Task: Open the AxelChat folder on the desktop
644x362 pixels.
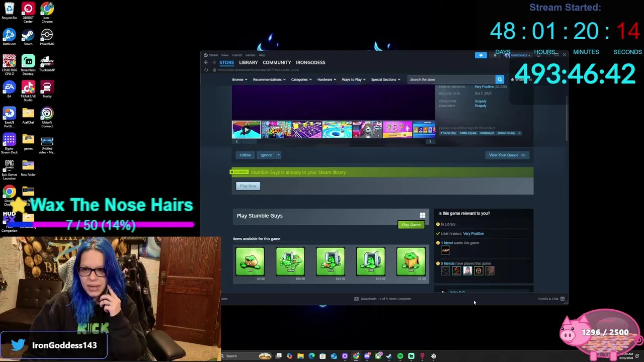Action: 28,116
